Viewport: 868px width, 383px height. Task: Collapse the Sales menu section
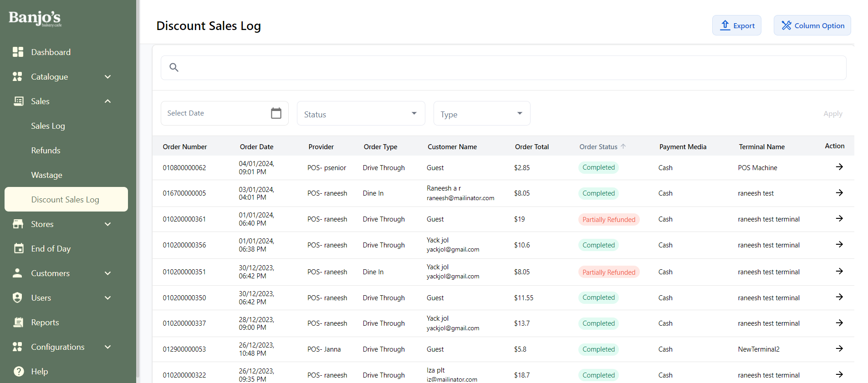pos(108,101)
